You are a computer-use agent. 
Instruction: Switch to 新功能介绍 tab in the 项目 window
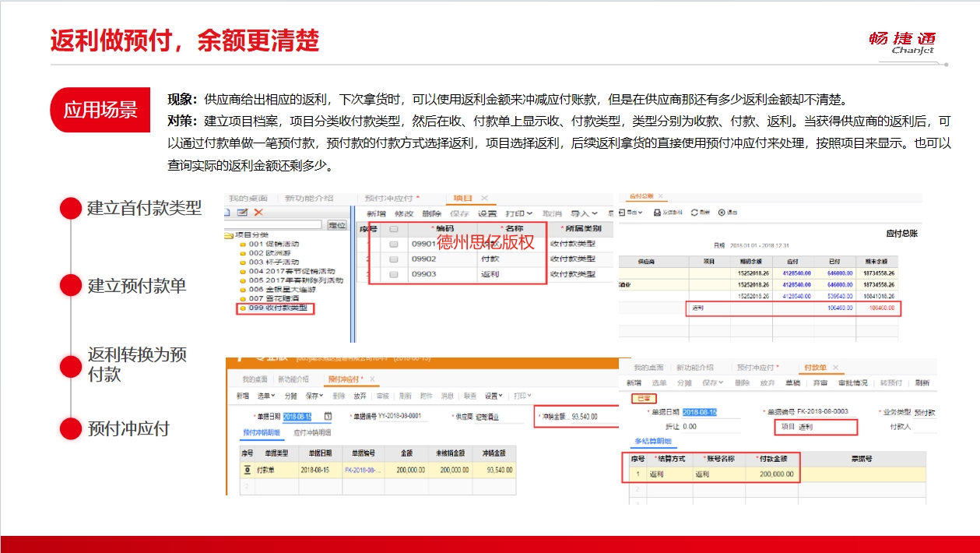308,199
